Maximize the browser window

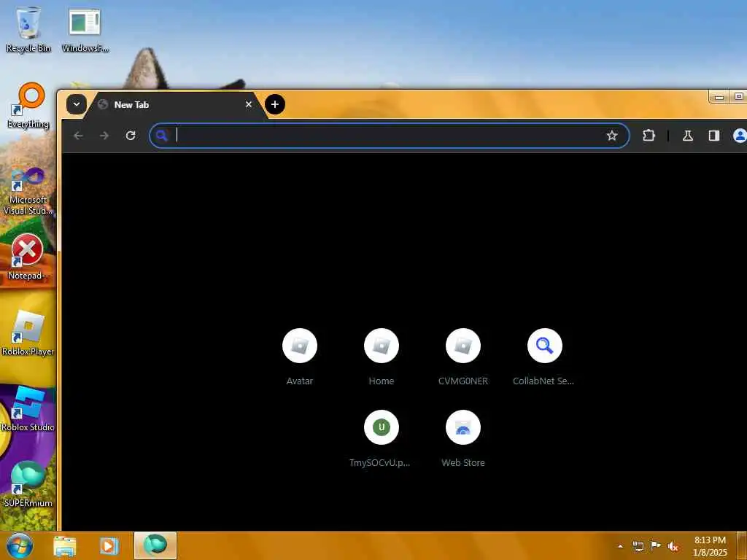[738, 97]
